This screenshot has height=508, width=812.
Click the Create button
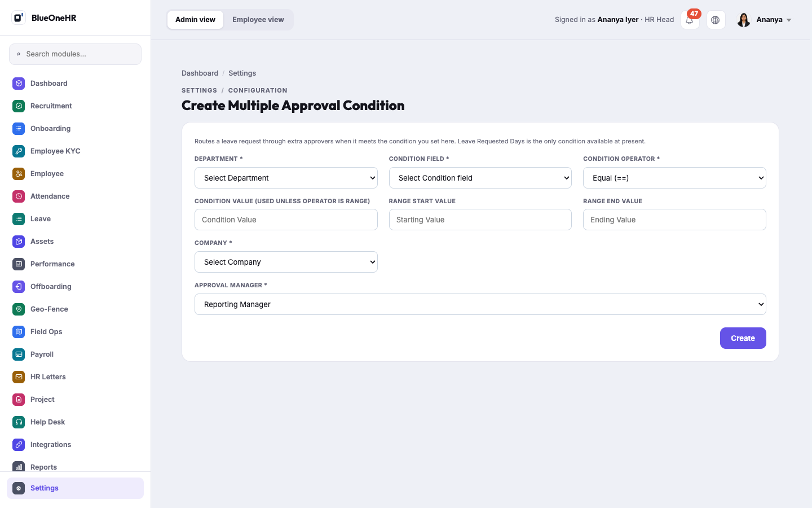click(x=743, y=338)
